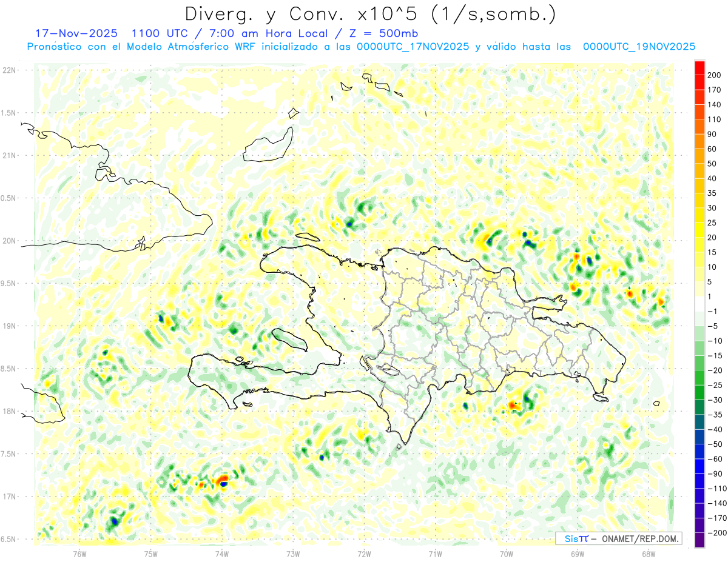Click colorbar value '-30'

(715, 400)
